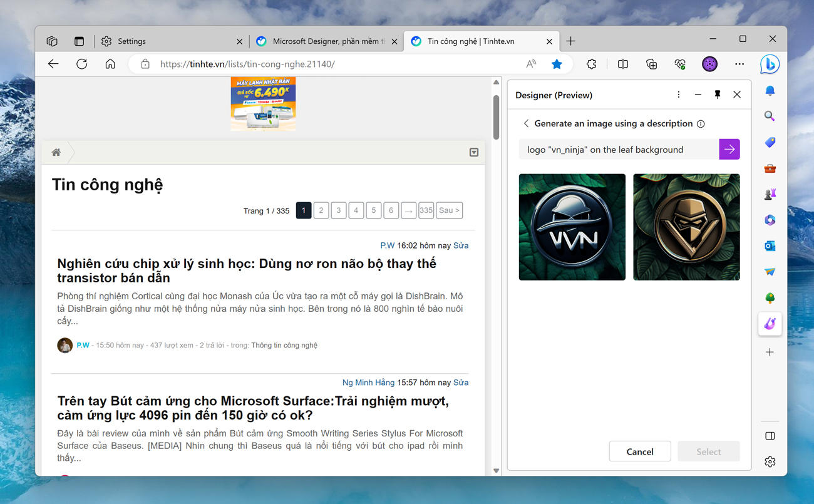Go to next page Sau

click(449, 210)
